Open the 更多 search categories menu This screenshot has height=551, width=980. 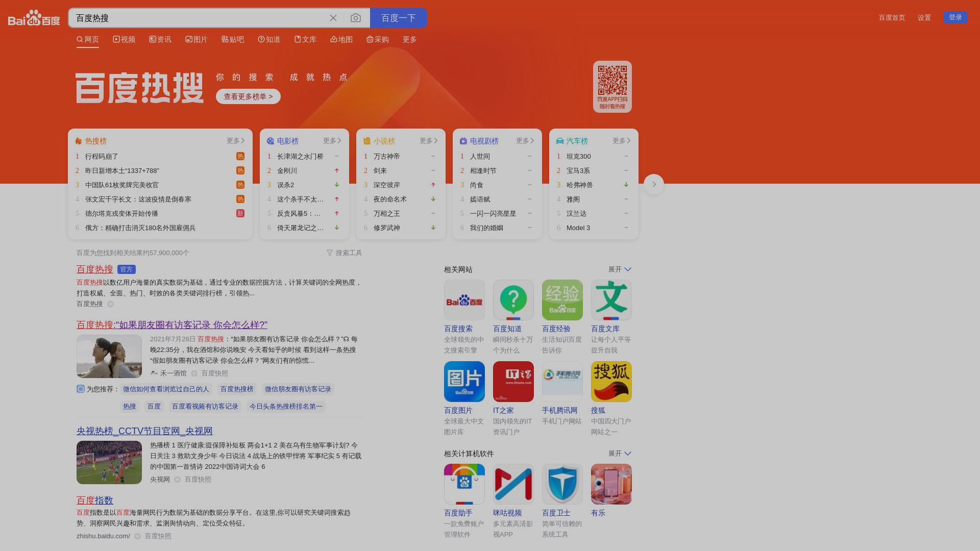click(x=410, y=39)
